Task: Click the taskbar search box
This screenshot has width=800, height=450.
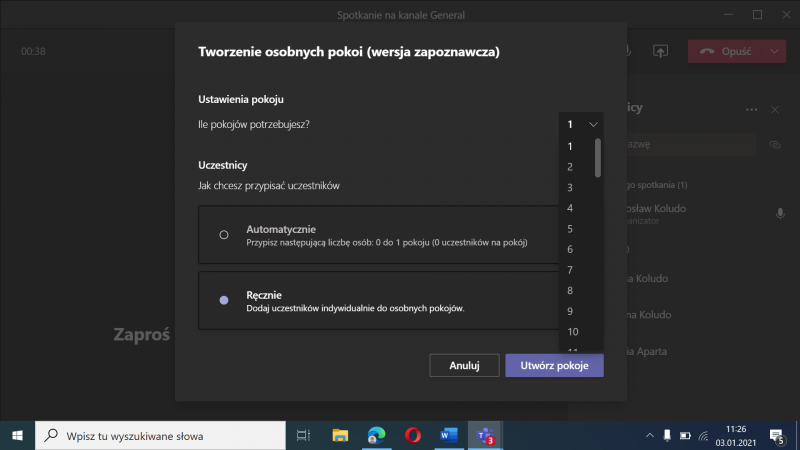Action: pos(160,436)
